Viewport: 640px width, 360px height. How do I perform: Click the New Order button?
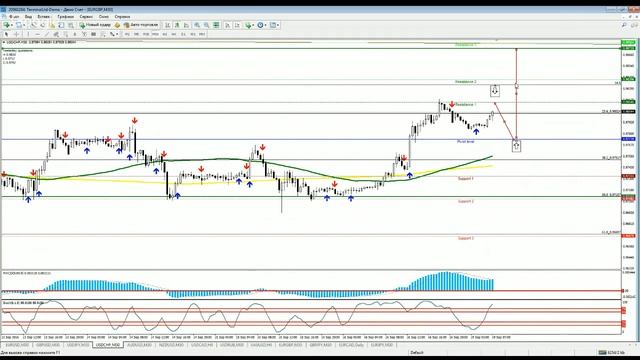[95, 25]
